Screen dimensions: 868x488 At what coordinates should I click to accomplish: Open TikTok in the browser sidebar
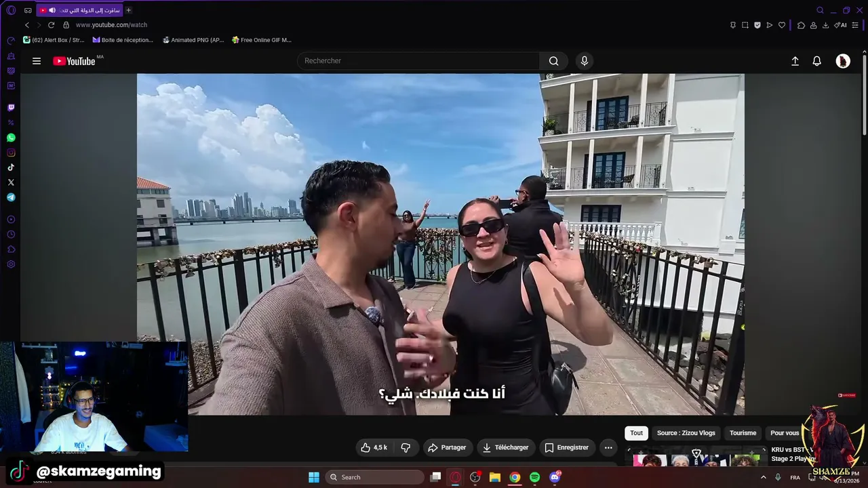[11, 167]
